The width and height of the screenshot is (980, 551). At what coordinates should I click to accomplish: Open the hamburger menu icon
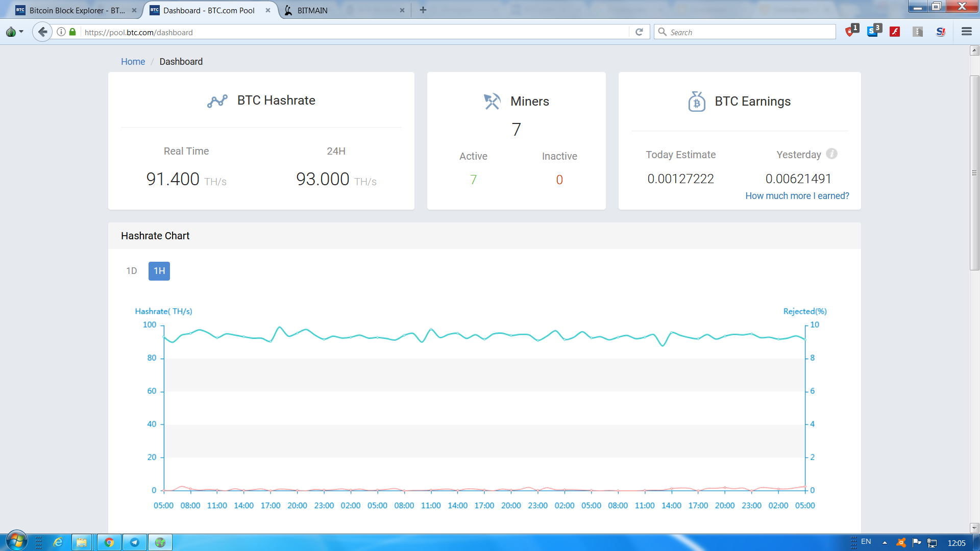click(x=966, y=32)
